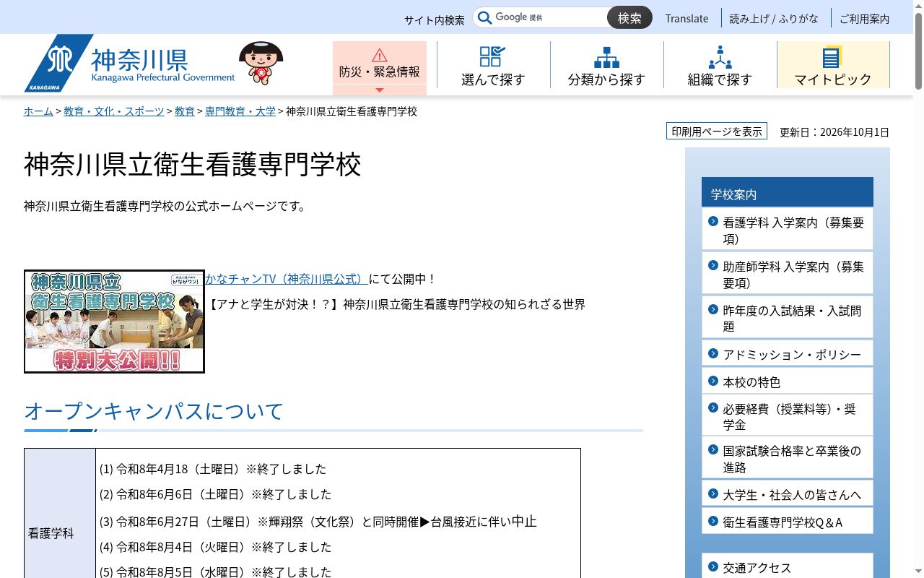Open 本校の特色 sidebar link
Screen dimensions: 924x578
788,381
